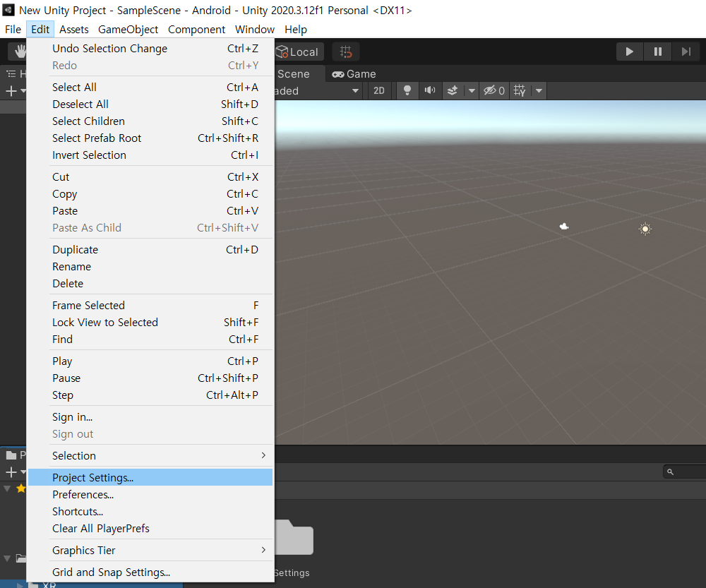
Task: Choose Paste from Edit menu
Action: click(150, 211)
